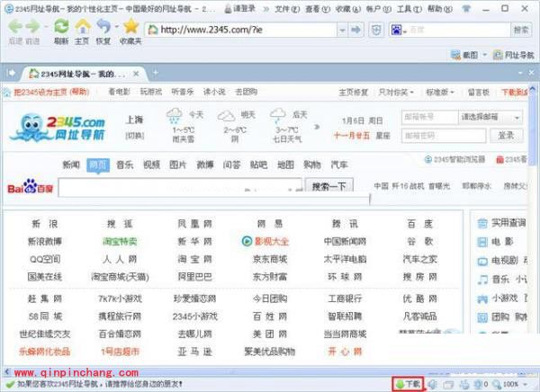Switch to the 地图 search tab
Viewport: 540px width, 392px height.
coord(285,165)
